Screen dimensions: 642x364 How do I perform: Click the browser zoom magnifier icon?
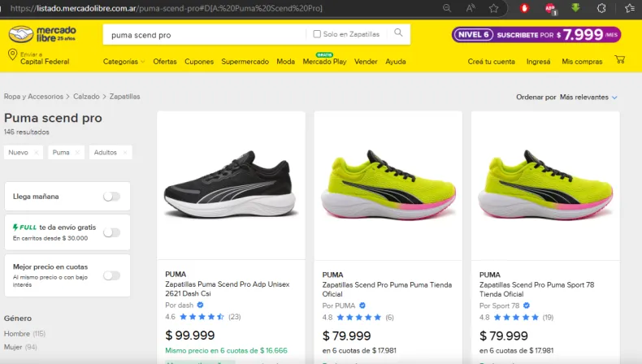tap(448, 8)
